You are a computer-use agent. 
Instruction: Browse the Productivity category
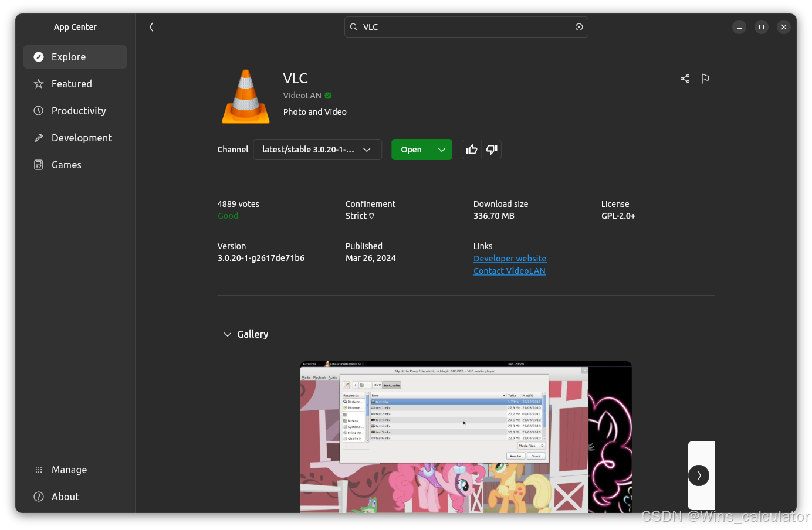point(75,111)
